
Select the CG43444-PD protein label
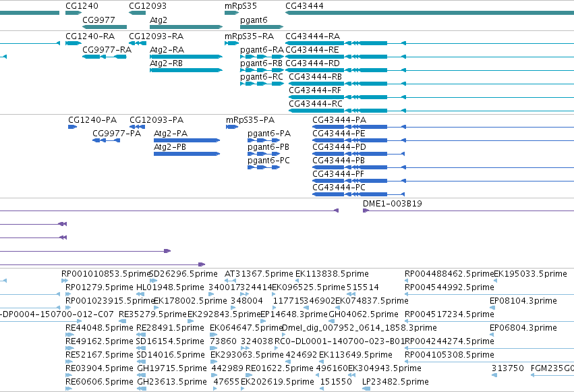coord(339,147)
